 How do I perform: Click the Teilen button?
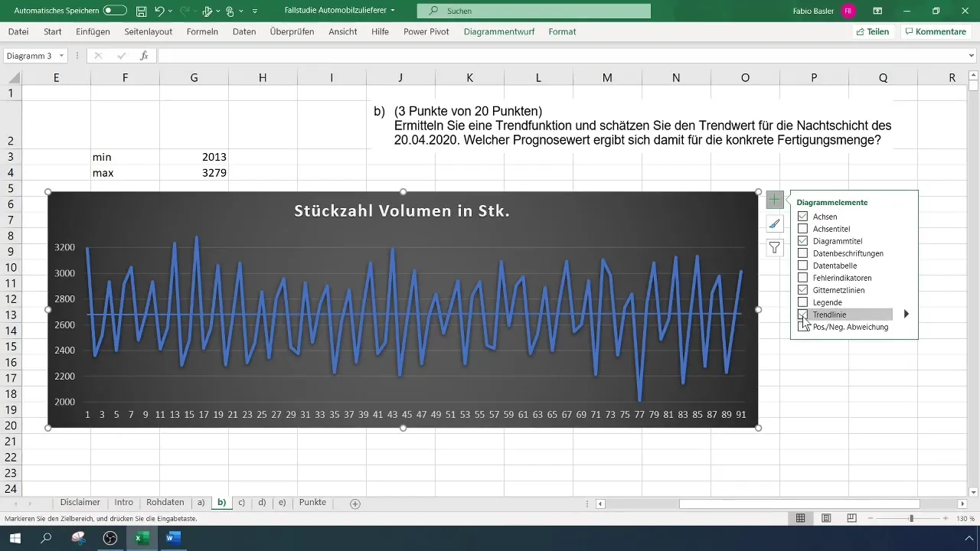[873, 32]
